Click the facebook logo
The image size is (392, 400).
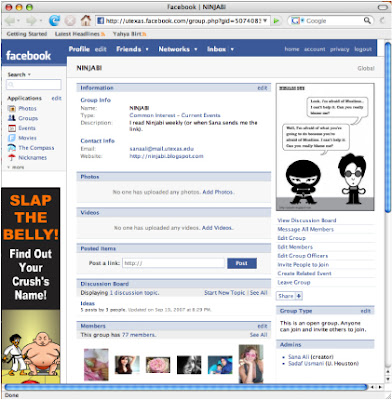pyautogui.click(x=28, y=56)
